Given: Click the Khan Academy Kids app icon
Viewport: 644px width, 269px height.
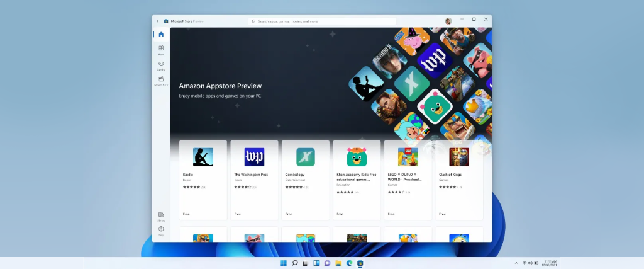Looking at the screenshot, I should [357, 157].
